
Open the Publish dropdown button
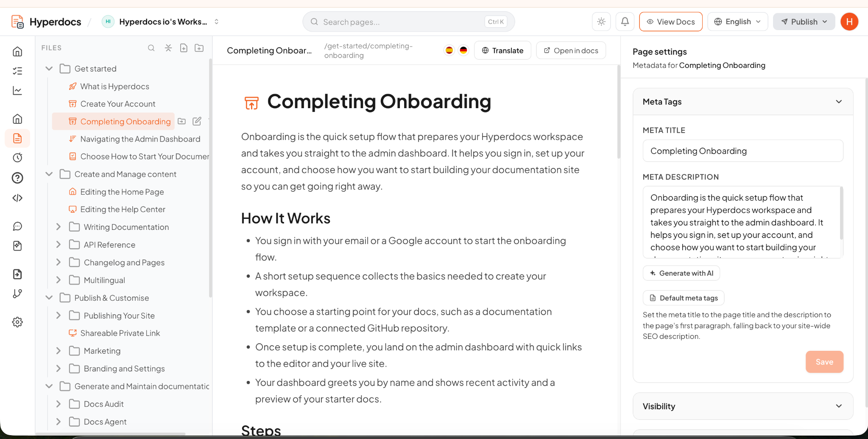click(804, 22)
